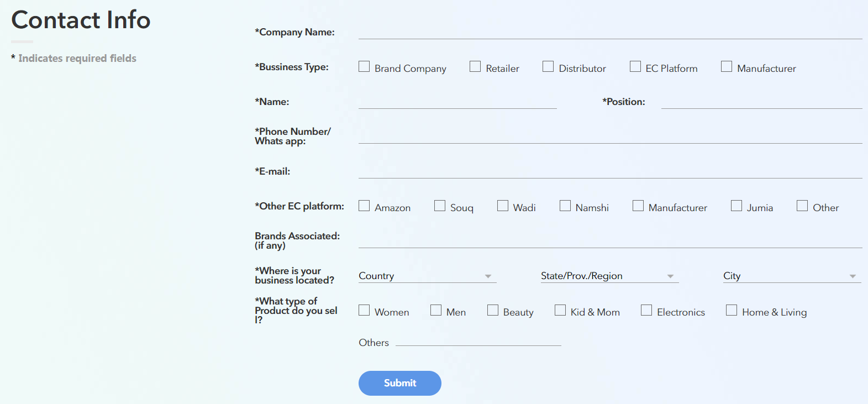Open the City dropdown list
868x404 pixels.
(x=791, y=276)
